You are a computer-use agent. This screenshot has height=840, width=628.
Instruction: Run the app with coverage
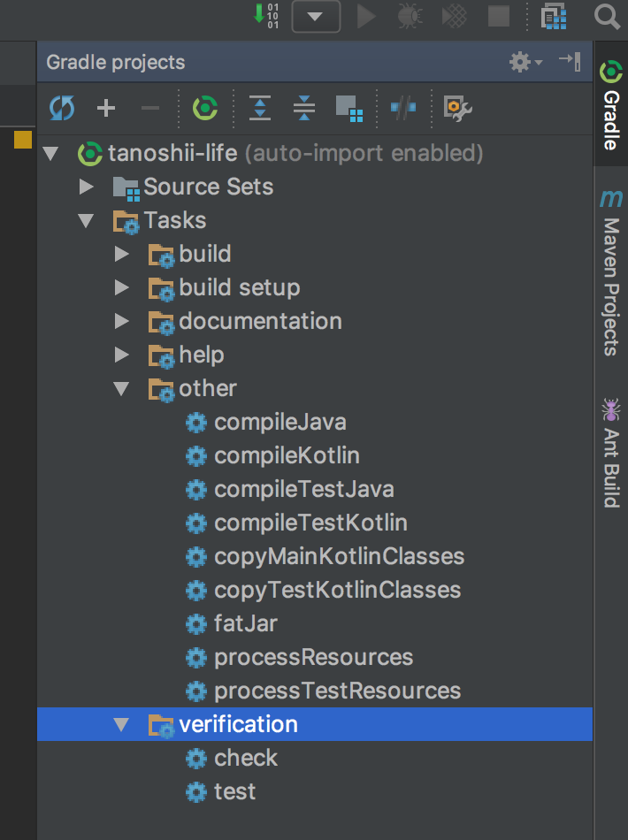click(453, 17)
